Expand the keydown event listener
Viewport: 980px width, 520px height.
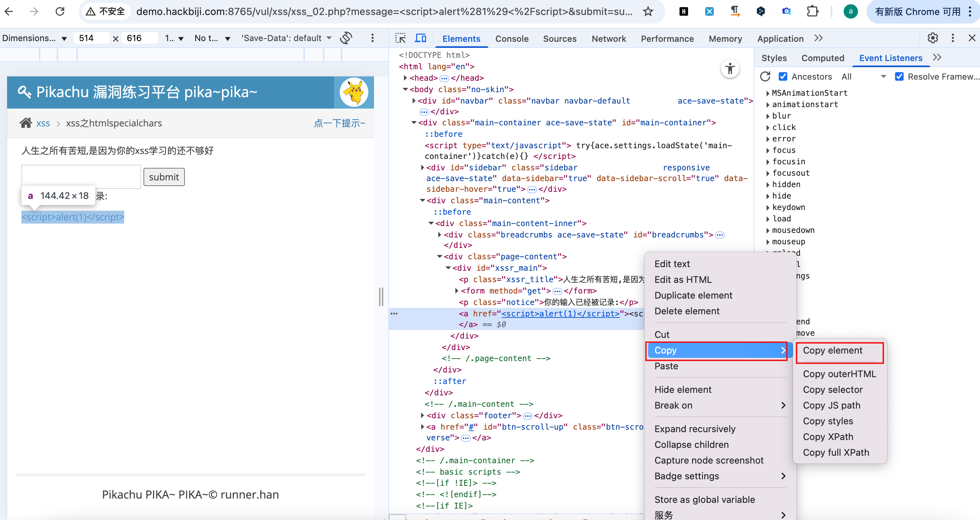point(768,207)
